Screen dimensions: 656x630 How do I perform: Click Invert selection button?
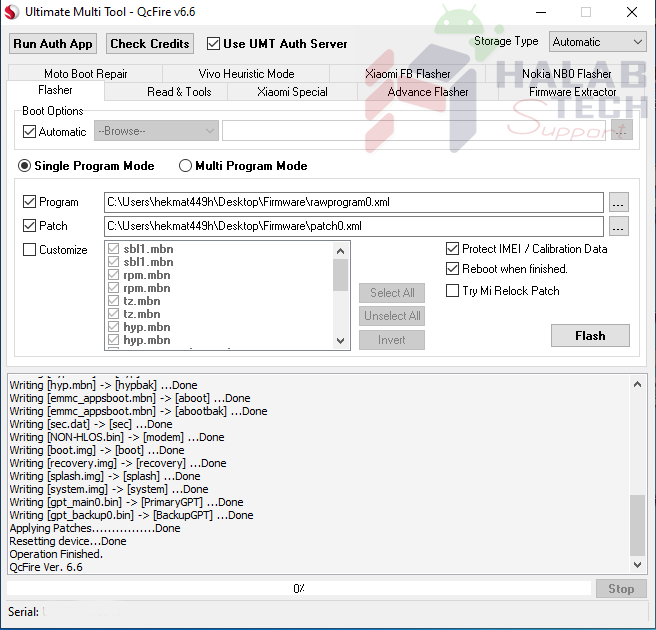point(392,340)
